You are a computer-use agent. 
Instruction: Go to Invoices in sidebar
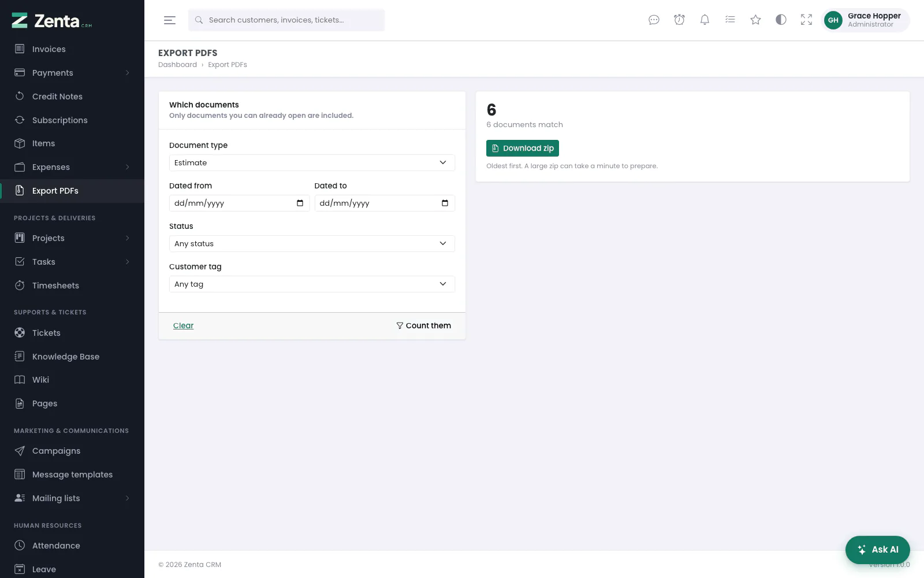coord(72,49)
